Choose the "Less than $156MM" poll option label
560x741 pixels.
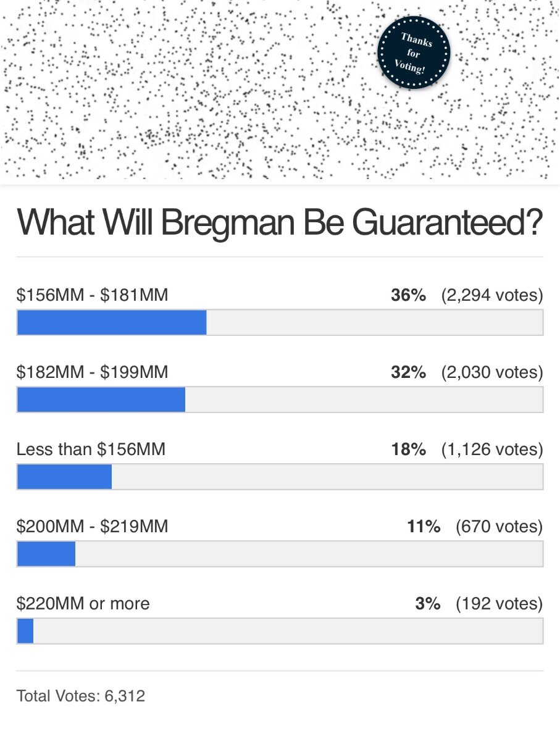[x=91, y=449]
